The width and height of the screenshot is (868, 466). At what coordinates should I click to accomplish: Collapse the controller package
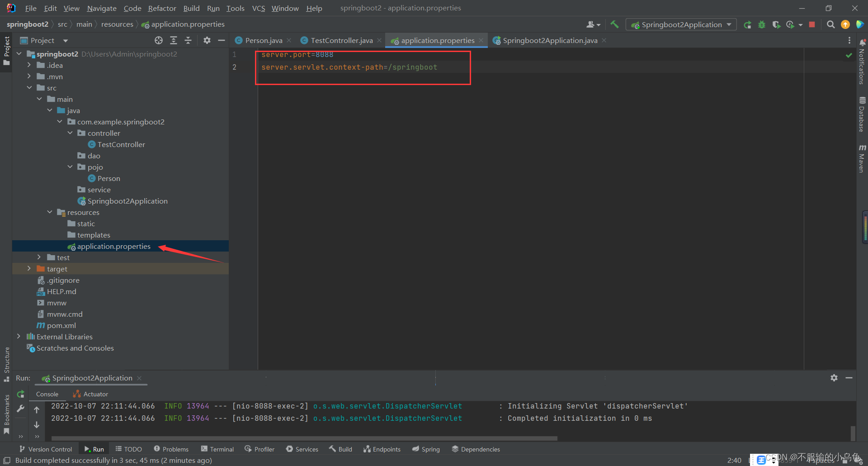click(70, 133)
